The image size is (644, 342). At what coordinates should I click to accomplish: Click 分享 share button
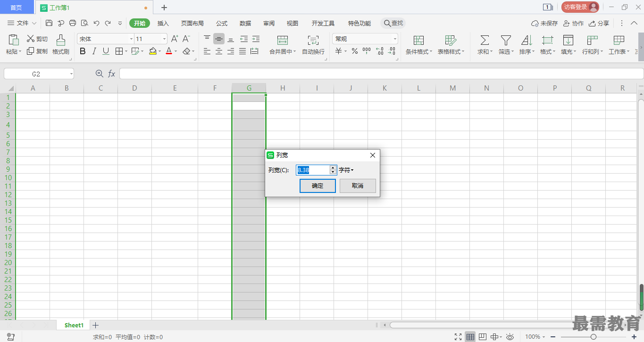coord(599,23)
